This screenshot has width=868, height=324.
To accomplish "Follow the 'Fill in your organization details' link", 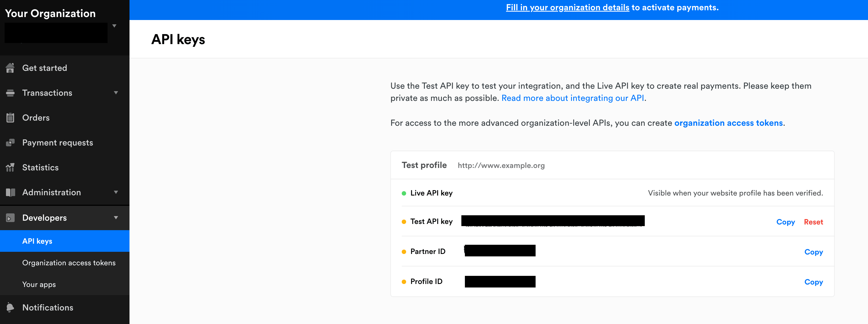I will pos(568,7).
